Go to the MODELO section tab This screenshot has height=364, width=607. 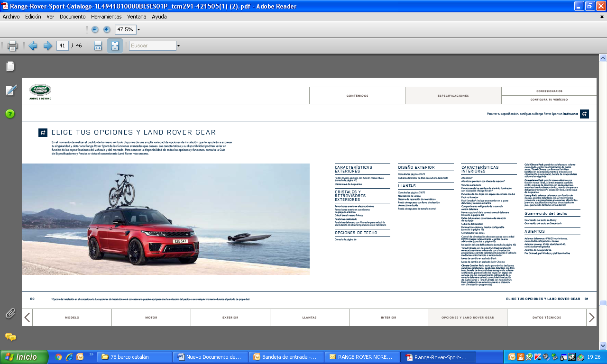[72, 318]
